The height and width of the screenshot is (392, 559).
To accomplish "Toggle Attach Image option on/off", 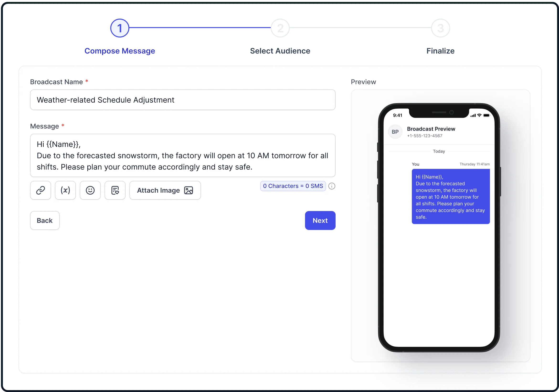I will pos(165,190).
